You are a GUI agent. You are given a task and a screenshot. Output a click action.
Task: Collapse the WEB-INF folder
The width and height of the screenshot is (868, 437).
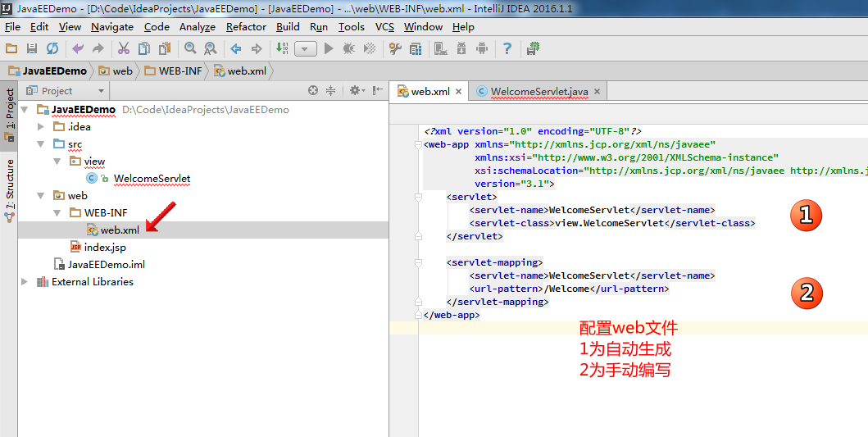point(57,212)
